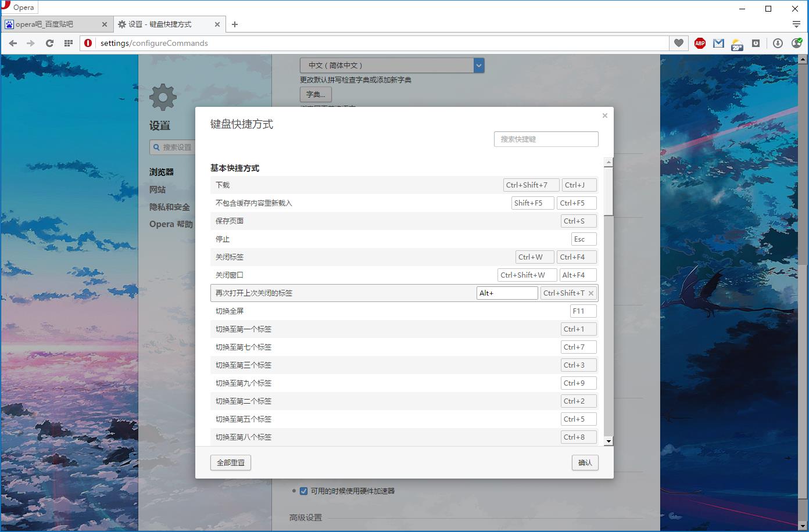Open the Gmail mail extension
Viewport: 809px width, 532px height.
(718, 43)
